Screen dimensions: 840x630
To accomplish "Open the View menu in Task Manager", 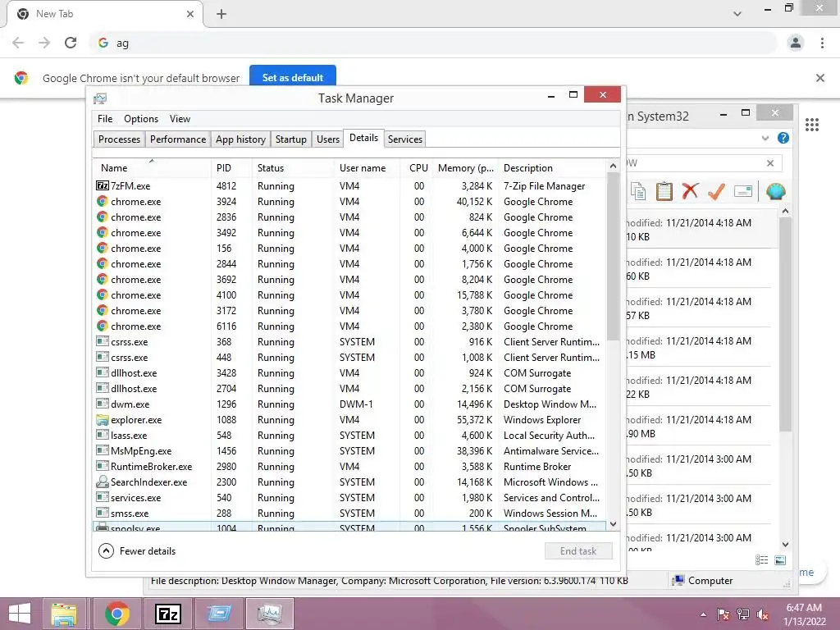I will point(180,119).
